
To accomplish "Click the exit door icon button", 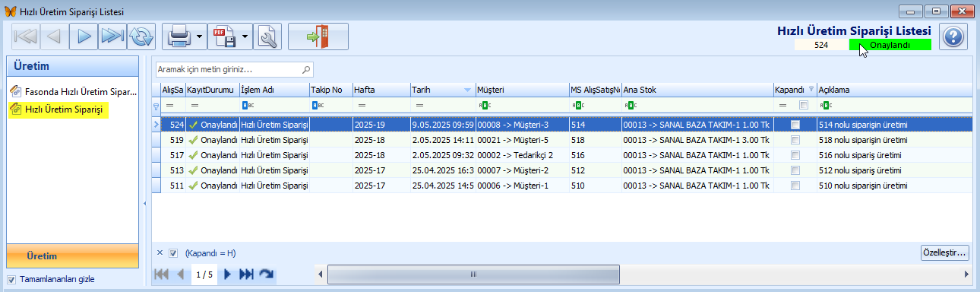I will (x=318, y=36).
